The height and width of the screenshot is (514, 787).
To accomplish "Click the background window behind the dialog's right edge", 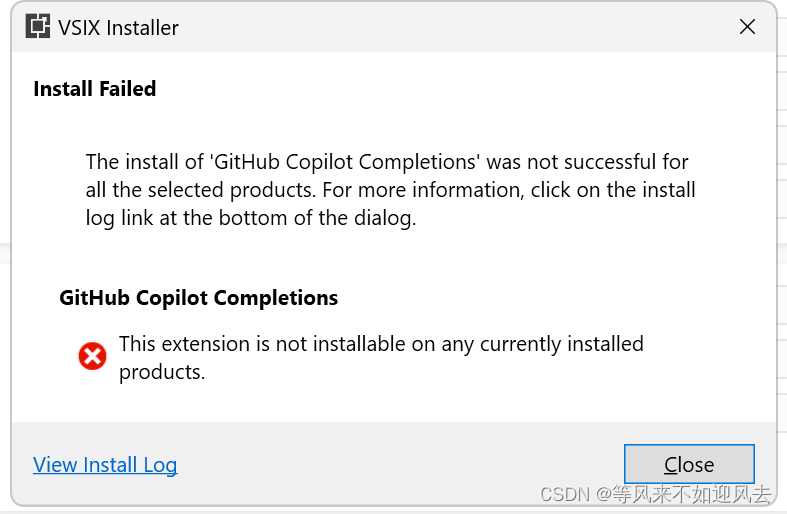I will [x=782, y=251].
